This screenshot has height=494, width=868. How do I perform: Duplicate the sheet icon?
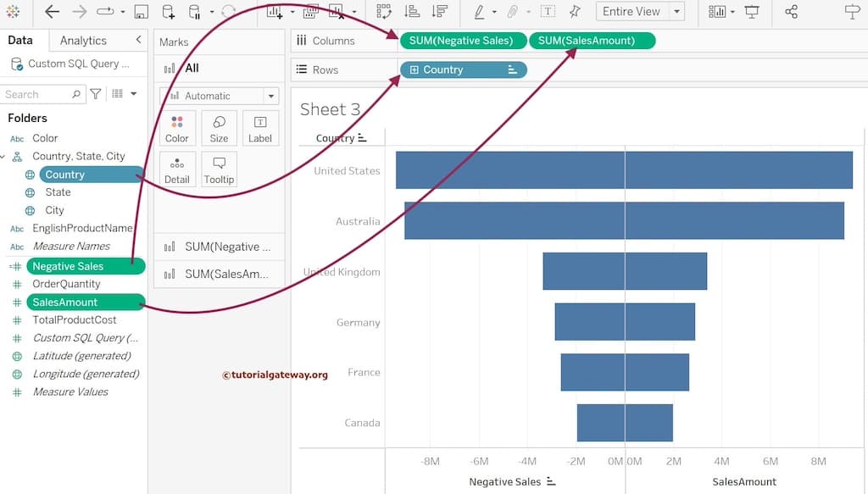310,12
